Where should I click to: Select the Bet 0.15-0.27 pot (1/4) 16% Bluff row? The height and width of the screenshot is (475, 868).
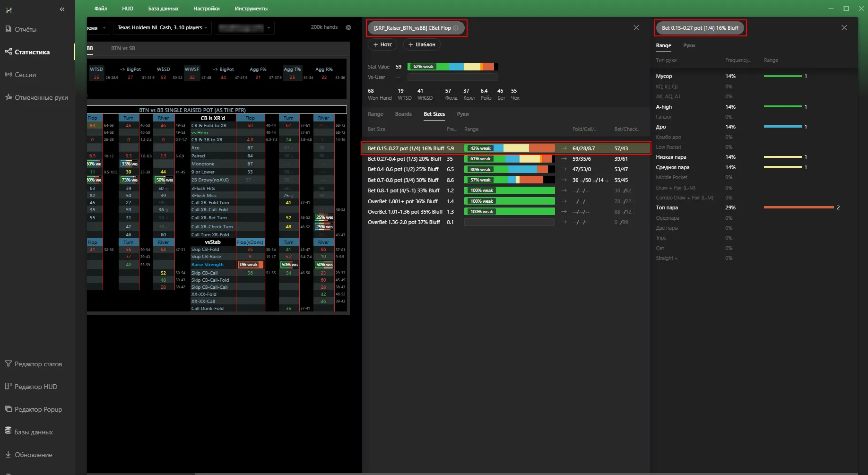[506, 148]
